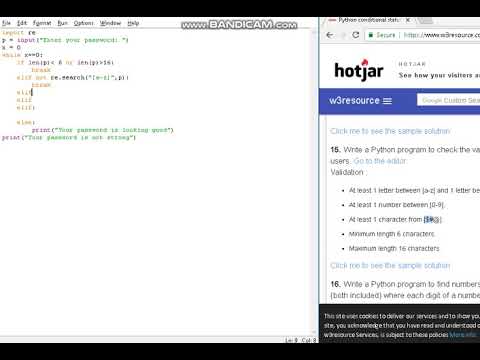Open the Format menu in IDLE
480x360 pixels.
pyautogui.click(x=42, y=23)
